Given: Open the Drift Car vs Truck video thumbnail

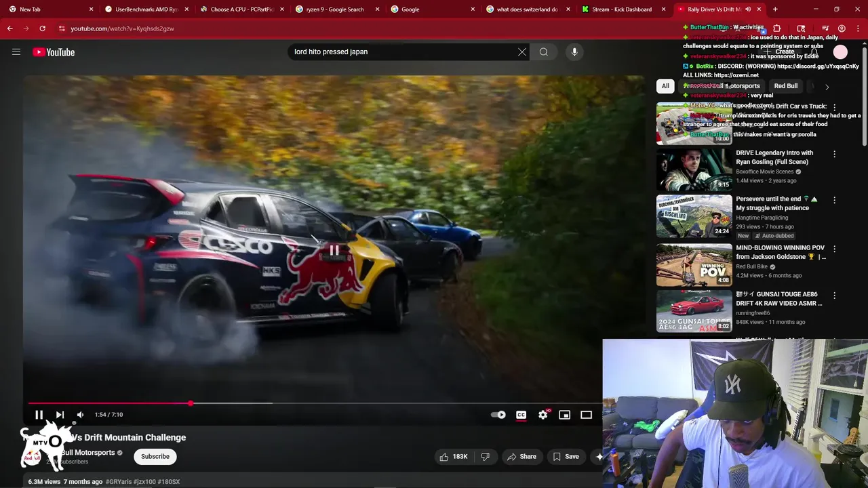Looking at the screenshot, I should 694,123.
